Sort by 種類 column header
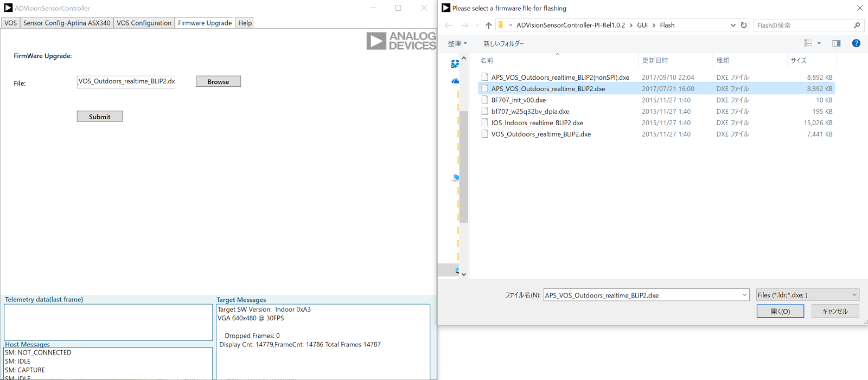 750,60
